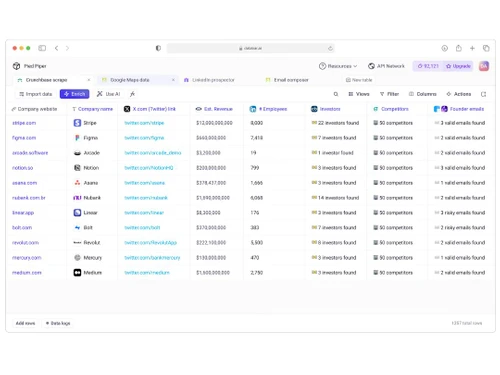Screen dimensions: 500x375
Task: Open the Columns settings
Action: click(422, 94)
